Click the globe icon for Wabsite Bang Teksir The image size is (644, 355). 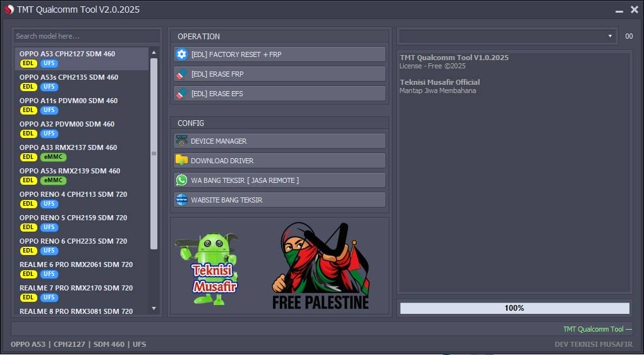182,200
